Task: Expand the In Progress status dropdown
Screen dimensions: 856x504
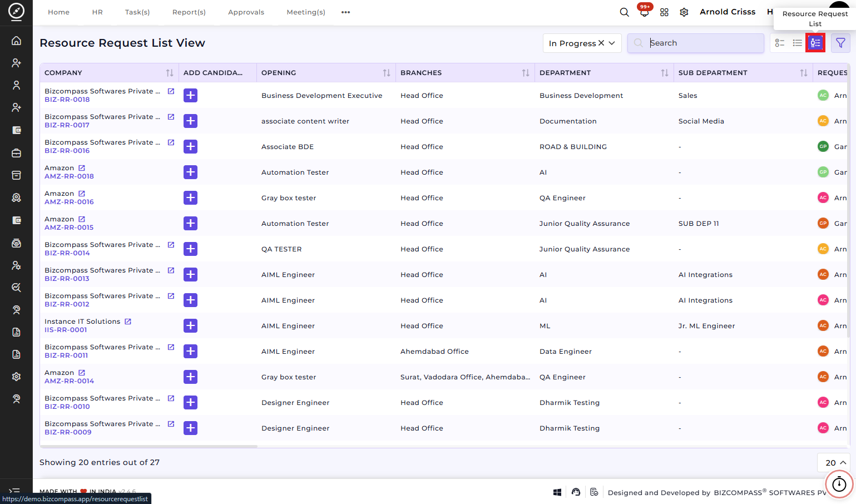Action: [612, 43]
